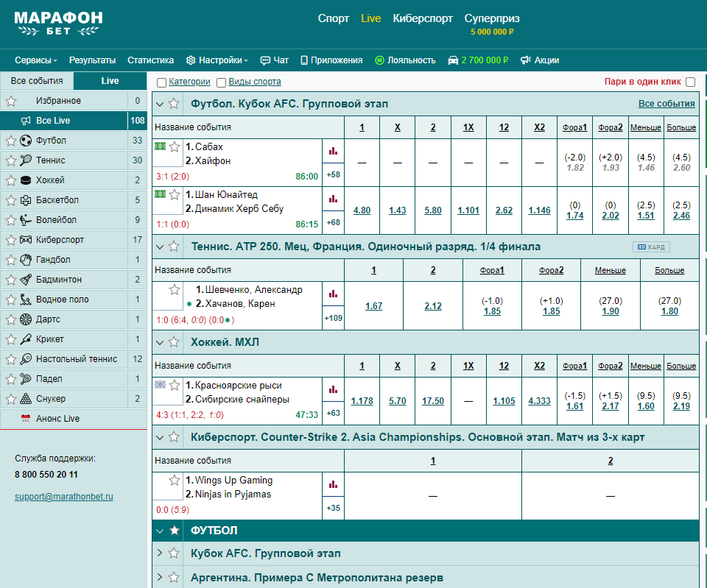Click the snooker balls triangle icon
This screenshot has width=707, height=588.
[x=26, y=399]
